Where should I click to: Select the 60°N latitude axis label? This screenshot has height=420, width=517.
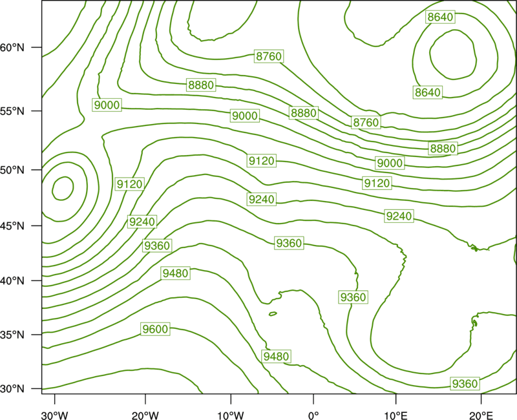pos(12,48)
